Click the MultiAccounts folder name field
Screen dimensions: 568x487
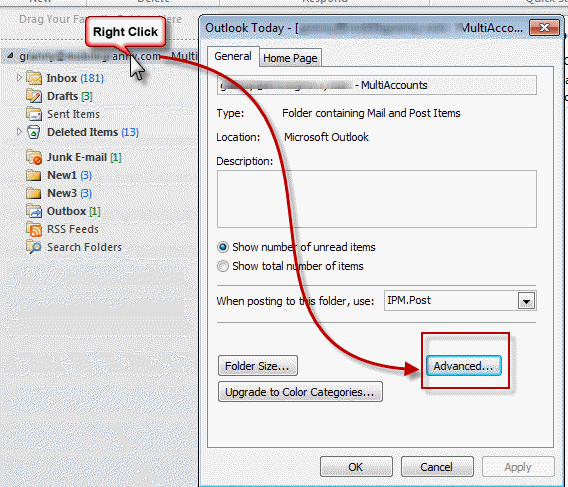click(377, 85)
